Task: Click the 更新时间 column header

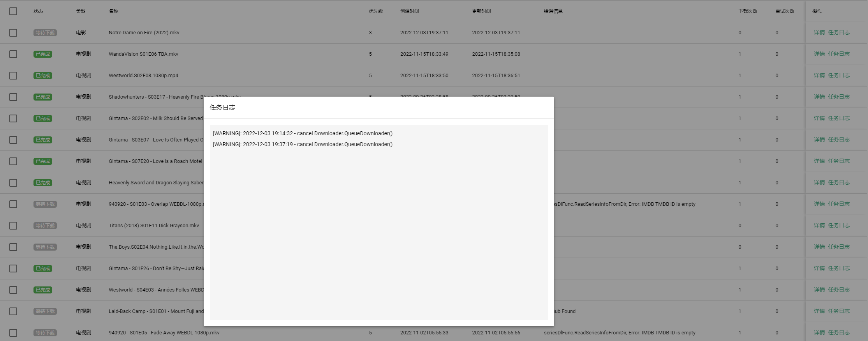Action: (481, 11)
